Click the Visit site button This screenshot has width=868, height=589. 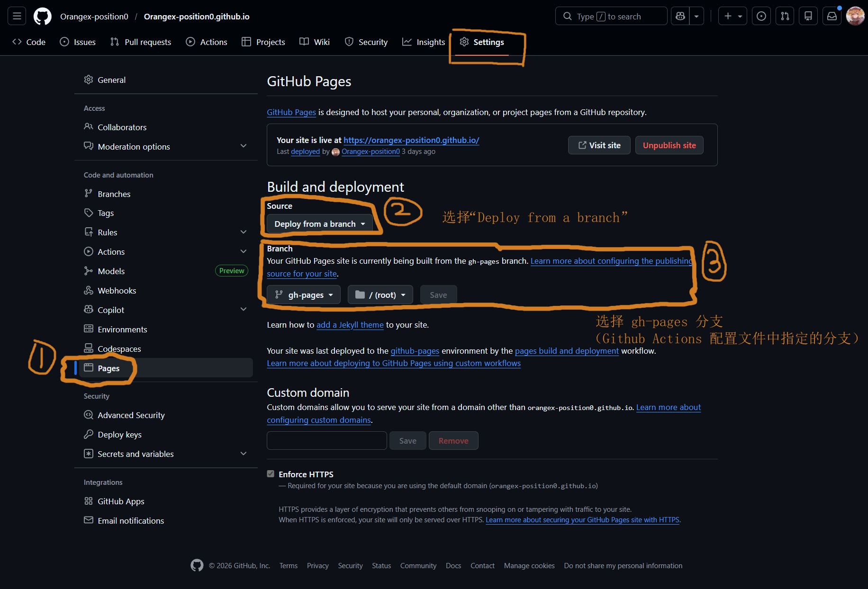coord(599,145)
